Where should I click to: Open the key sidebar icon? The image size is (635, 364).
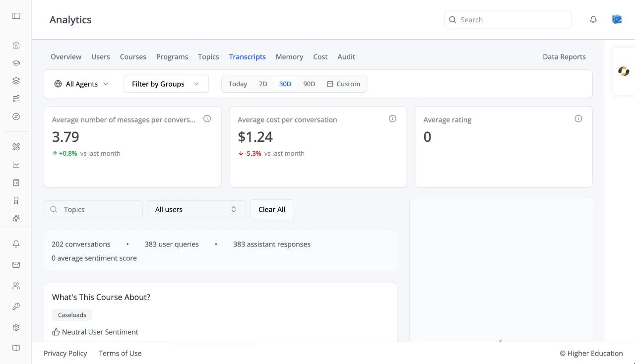tap(16, 306)
